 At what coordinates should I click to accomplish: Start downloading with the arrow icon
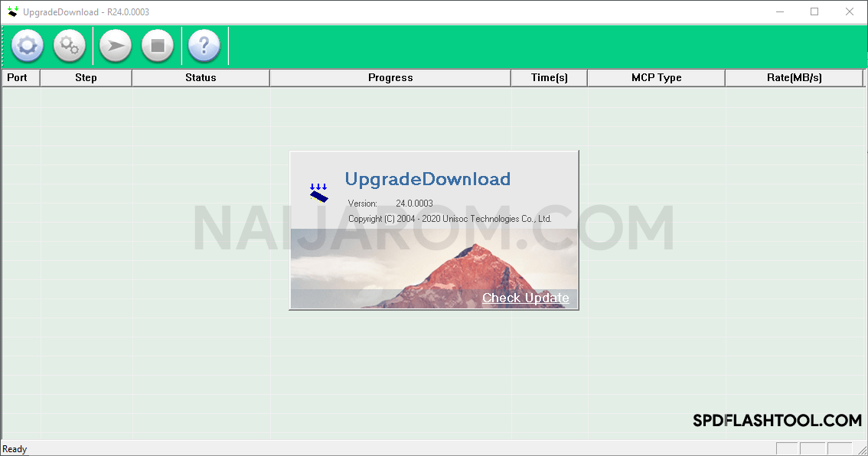(x=115, y=45)
